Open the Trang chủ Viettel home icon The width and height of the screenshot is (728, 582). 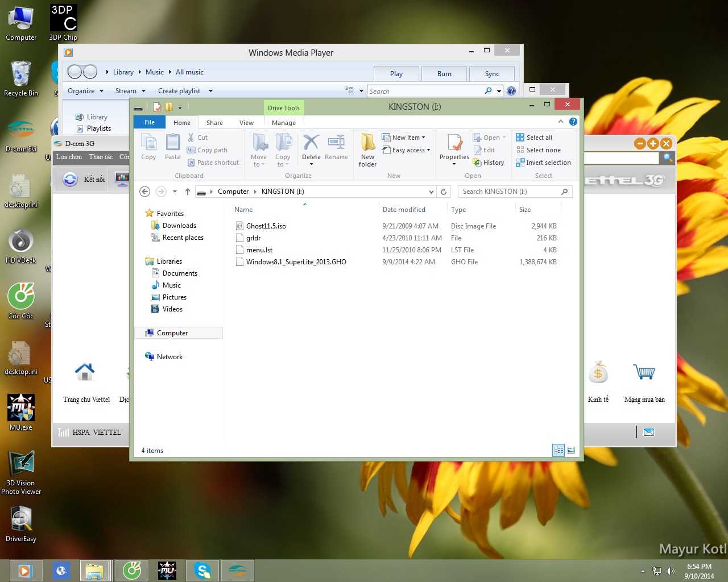point(85,373)
